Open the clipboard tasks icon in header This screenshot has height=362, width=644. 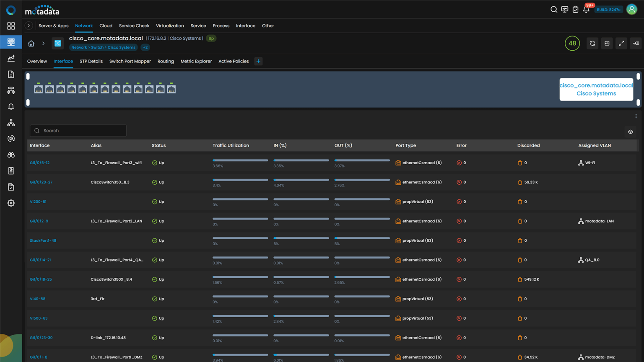pyautogui.click(x=575, y=9)
